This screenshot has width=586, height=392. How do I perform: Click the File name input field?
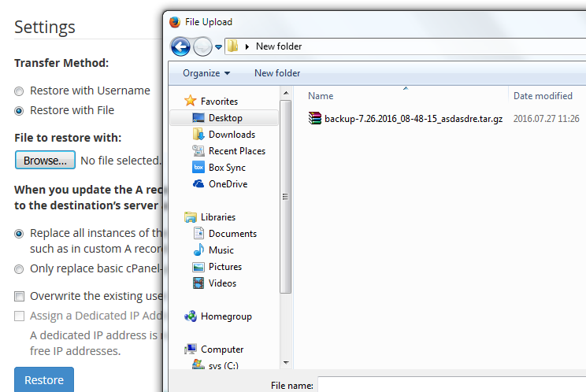(x=451, y=385)
